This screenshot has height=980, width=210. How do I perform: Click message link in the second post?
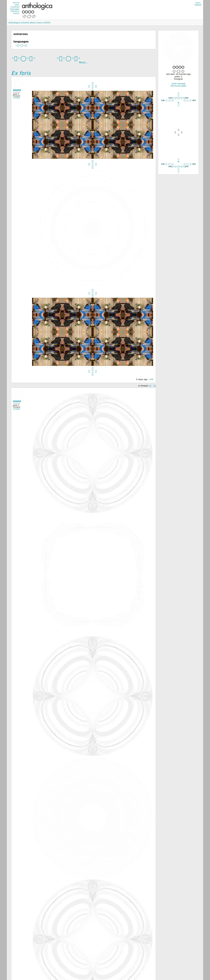[16, 409]
